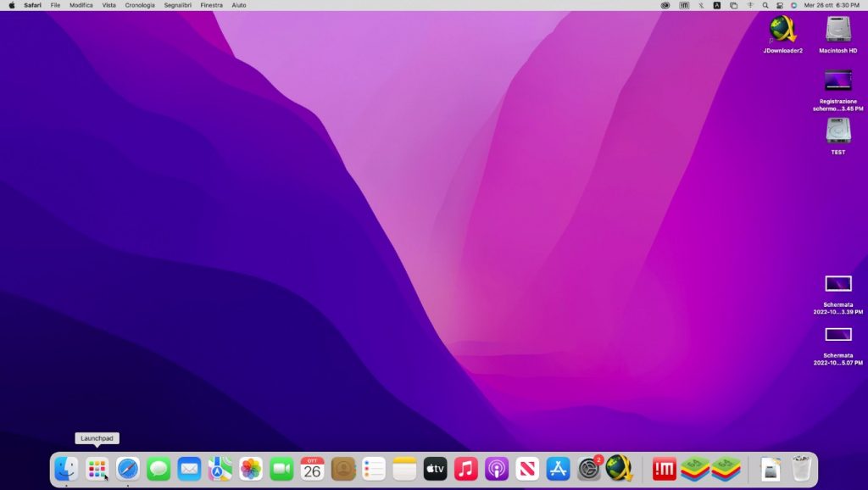Open Apple News from the Dock
Image resolution: width=868 pixels, height=490 pixels.
tap(526, 470)
